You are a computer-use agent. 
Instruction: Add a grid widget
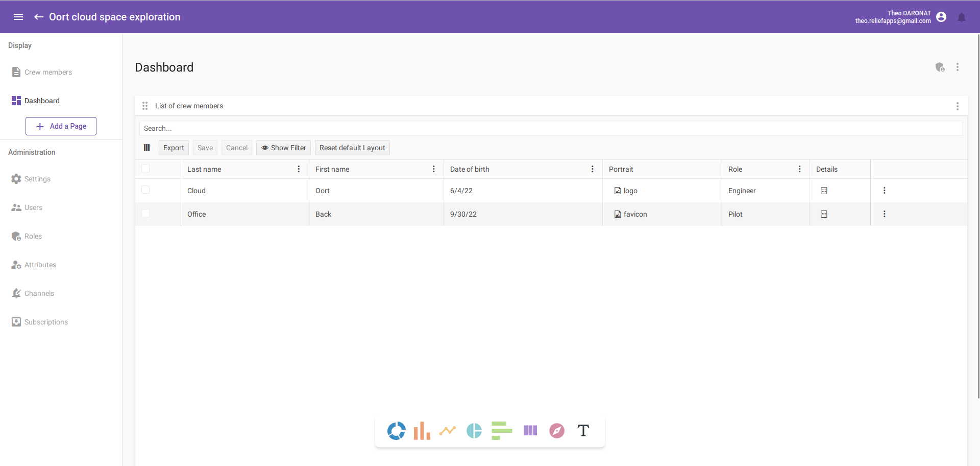(530, 431)
